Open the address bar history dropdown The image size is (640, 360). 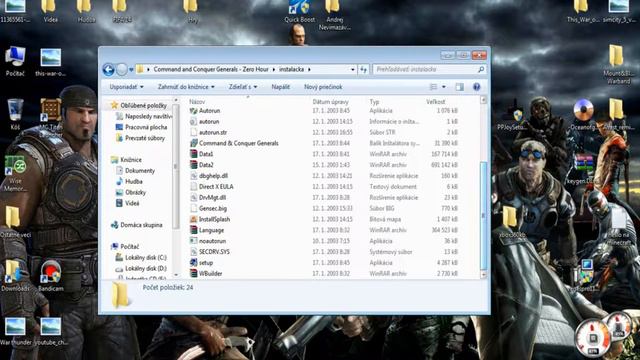[353, 70]
